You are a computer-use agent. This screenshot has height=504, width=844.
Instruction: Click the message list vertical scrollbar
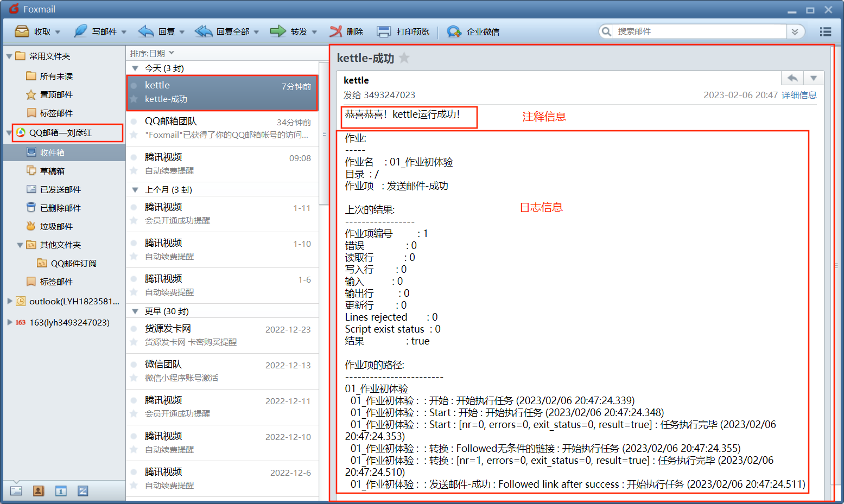(323, 133)
